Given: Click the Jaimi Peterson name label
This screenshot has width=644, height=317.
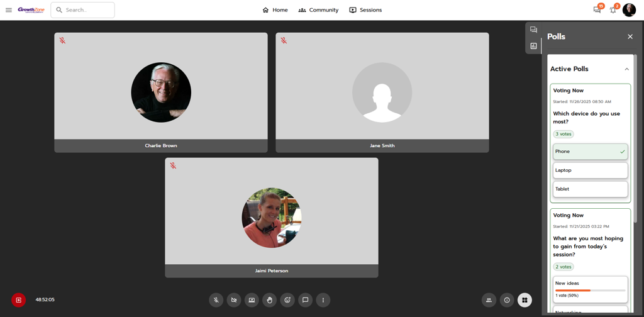Looking at the screenshot, I should [272, 271].
